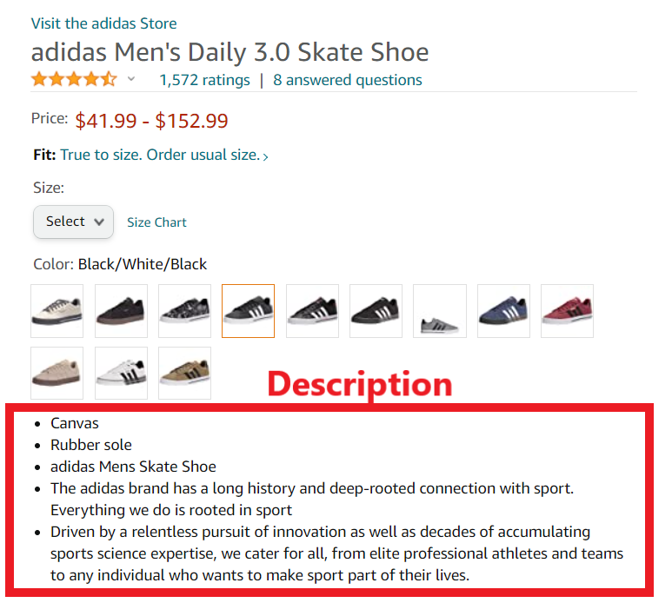Pick the burgundy red shoe swatch

coord(567,311)
